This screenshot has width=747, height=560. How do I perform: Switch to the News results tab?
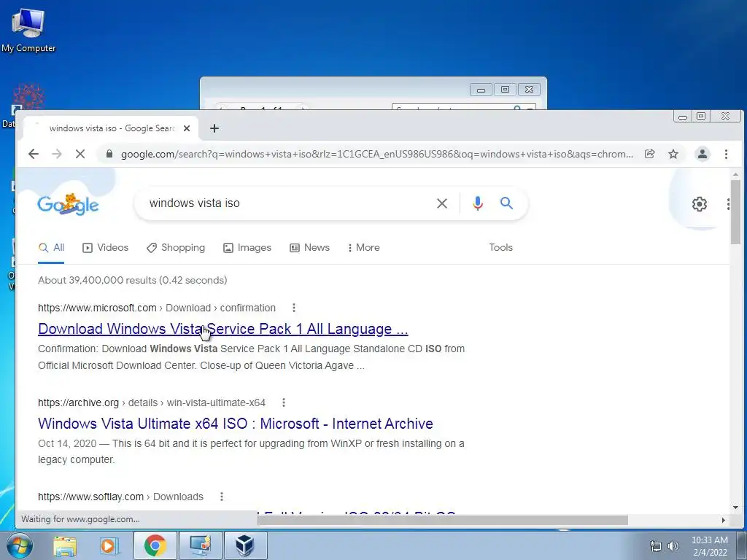[x=309, y=248]
